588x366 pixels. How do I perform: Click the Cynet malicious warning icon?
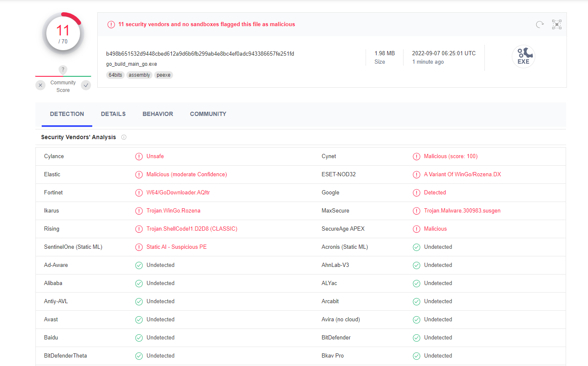417,156
